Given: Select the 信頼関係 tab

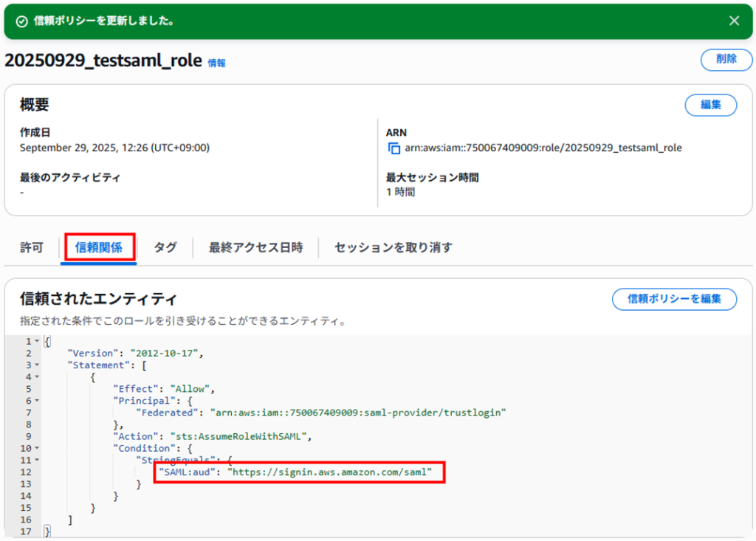Looking at the screenshot, I should click(x=99, y=247).
